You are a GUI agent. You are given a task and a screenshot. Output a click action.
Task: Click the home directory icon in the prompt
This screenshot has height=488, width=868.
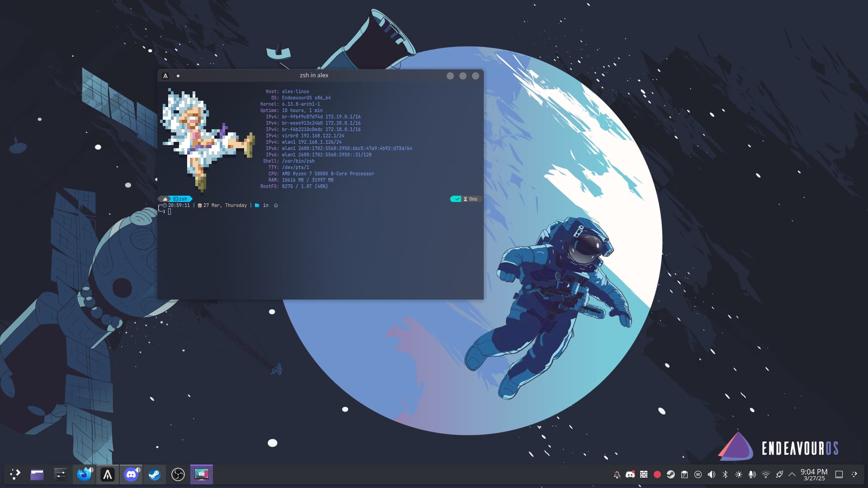point(276,205)
